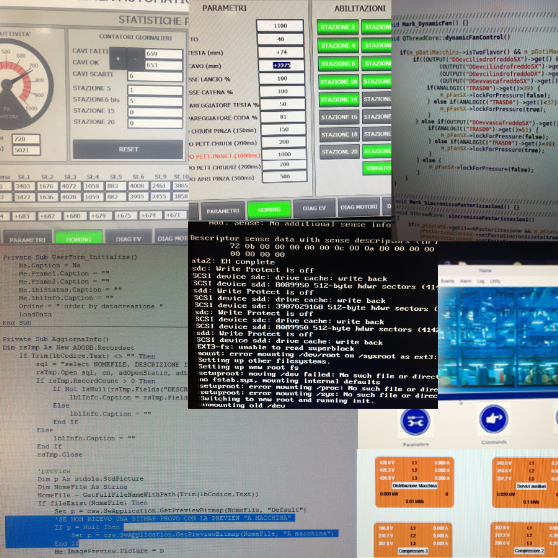Tap the plus counter button beside CAVI FATTI
Screen dimensions: 558x558
(118, 59)
